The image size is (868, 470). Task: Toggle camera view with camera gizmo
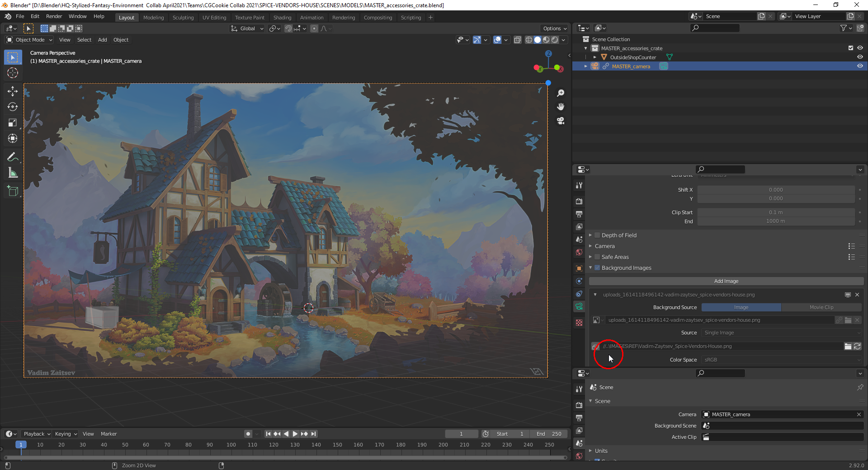pos(561,121)
